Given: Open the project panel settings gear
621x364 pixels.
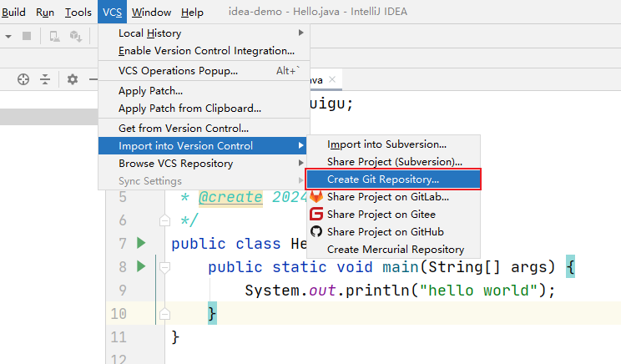Looking at the screenshot, I should 73,79.
